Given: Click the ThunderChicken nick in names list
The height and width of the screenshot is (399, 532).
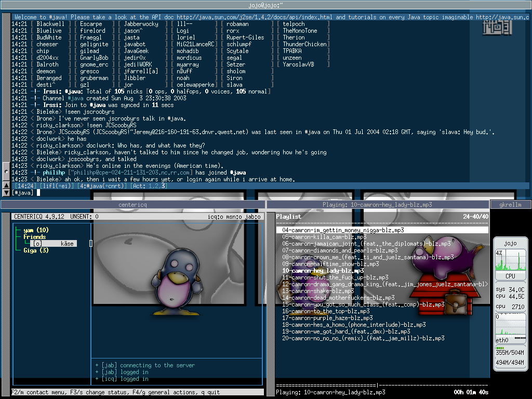Looking at the screenshot, I should coord(304,44).
